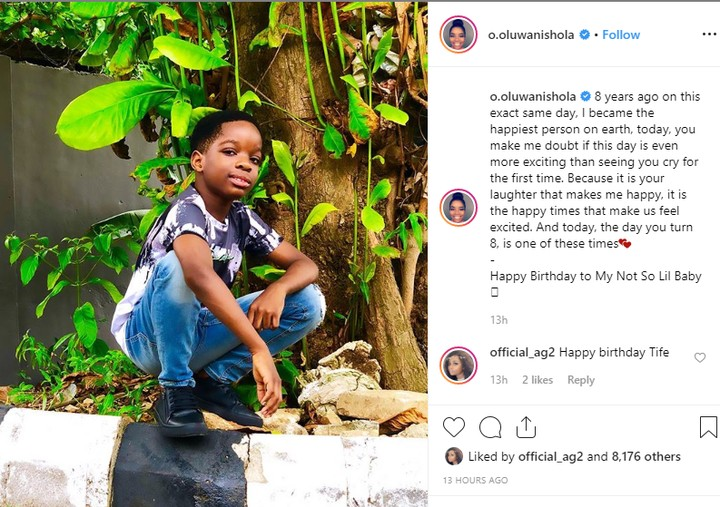View the '8,176 others' likes list
The width and height of the screenshot is (720, 507).
(649, 457)
